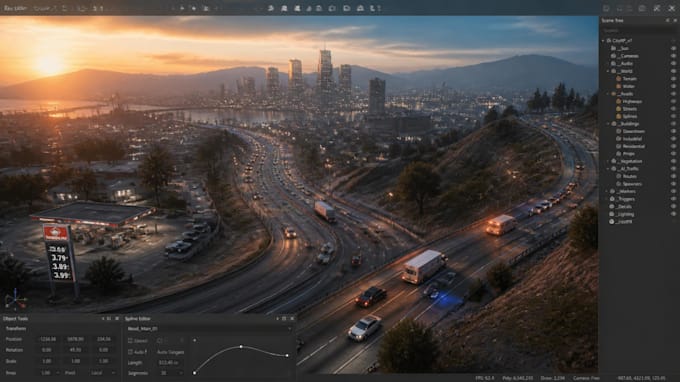
Task: Hide the Highways node
Action: tap(673, 101)
